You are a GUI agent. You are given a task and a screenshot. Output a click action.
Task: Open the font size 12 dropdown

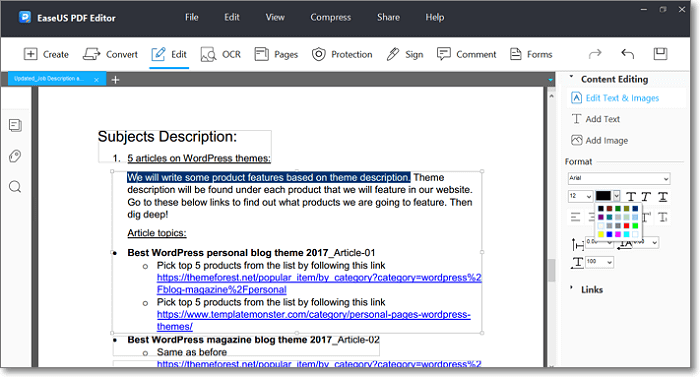pyautogui.click(x=580, y=196)
